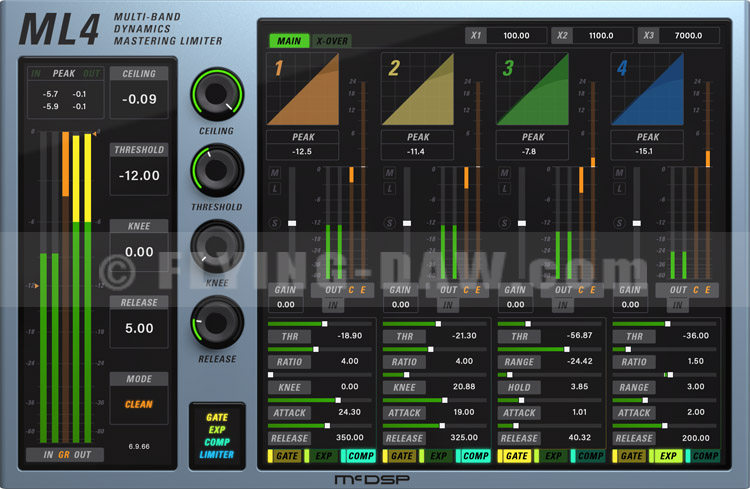Solo band 3 with S button
750x489 pixels.
click(505, 223)
